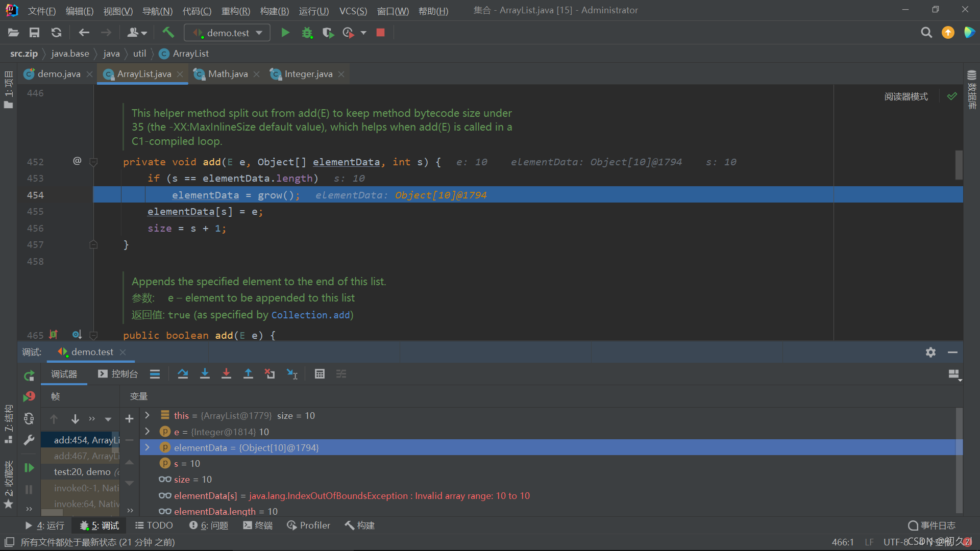Expand more left debug tool buttons
980x551 pixels.
tap(29, 509)
